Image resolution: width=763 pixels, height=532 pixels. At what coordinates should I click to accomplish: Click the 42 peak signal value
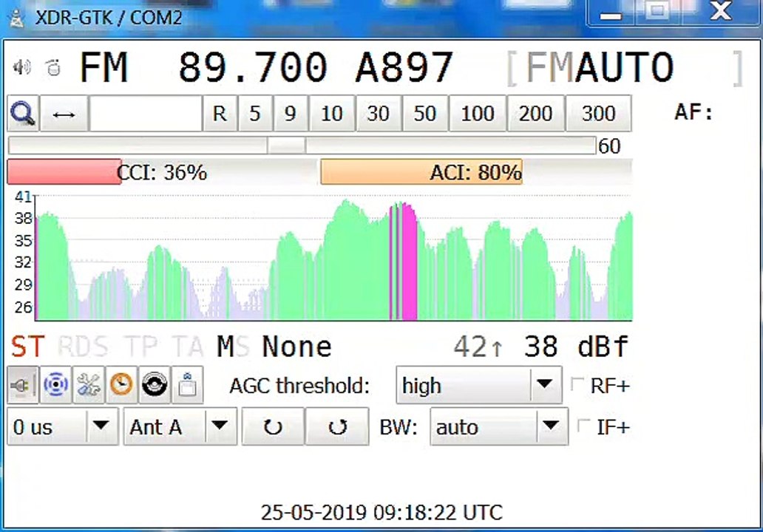(x=478, y=347)
